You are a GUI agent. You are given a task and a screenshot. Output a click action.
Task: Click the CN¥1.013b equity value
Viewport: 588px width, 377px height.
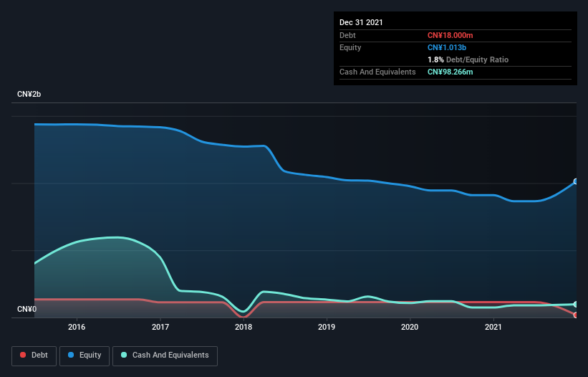pos(447,47)
